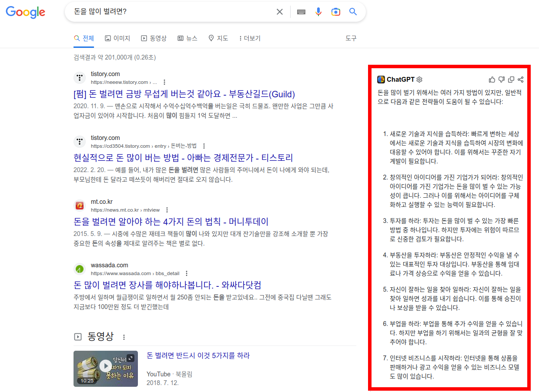539x392 pixels.
Task: Click the '검색결과 약 201,000개 (0.26초)' text
Action: tap(114, 57)
